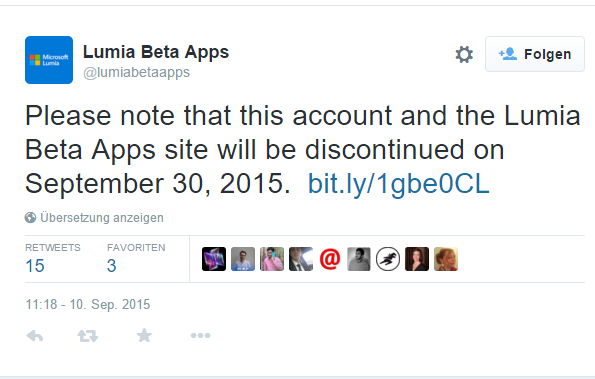Open the bit.ly/1gbe0CL link

click(x=398, y=184)
